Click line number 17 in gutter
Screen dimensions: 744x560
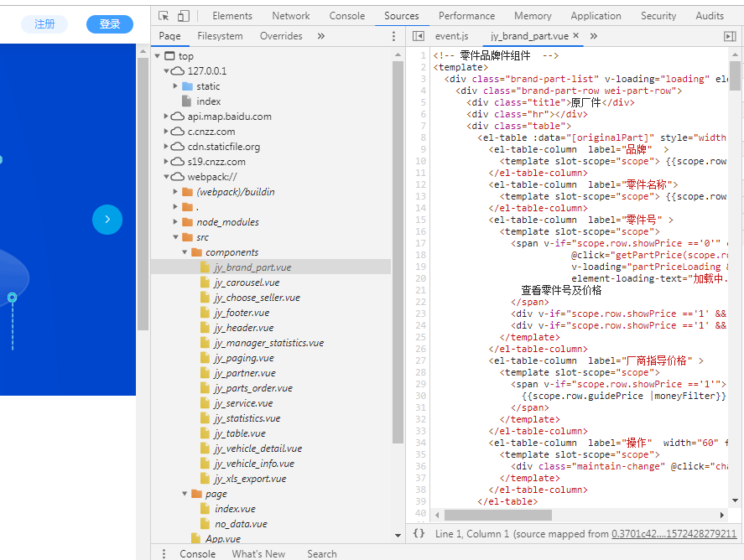click(x=420, y=243)
